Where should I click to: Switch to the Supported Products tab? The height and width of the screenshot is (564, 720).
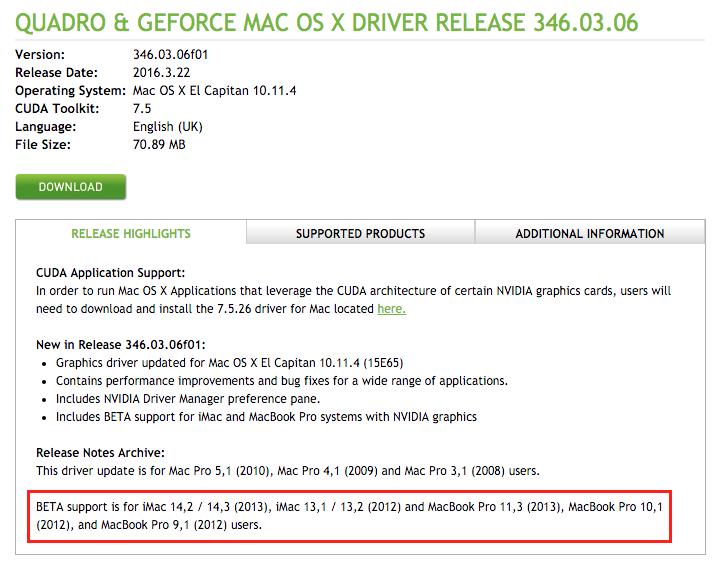[360, 233]
